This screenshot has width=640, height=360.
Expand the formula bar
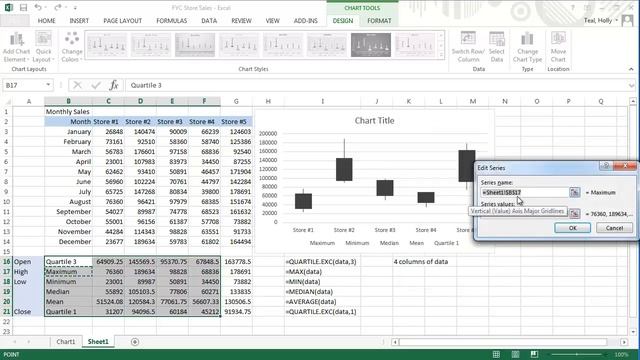pyautogui.click(x=631, y=85)
